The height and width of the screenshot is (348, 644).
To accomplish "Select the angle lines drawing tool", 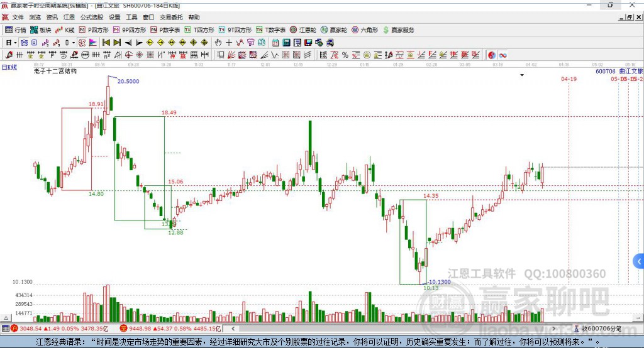I will click(x=264, y=55).
